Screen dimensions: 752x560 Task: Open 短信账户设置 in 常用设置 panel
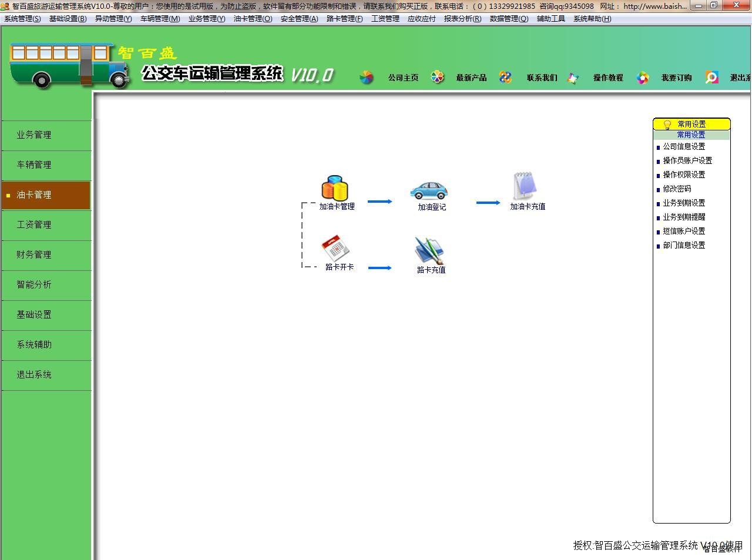[684, 232]
